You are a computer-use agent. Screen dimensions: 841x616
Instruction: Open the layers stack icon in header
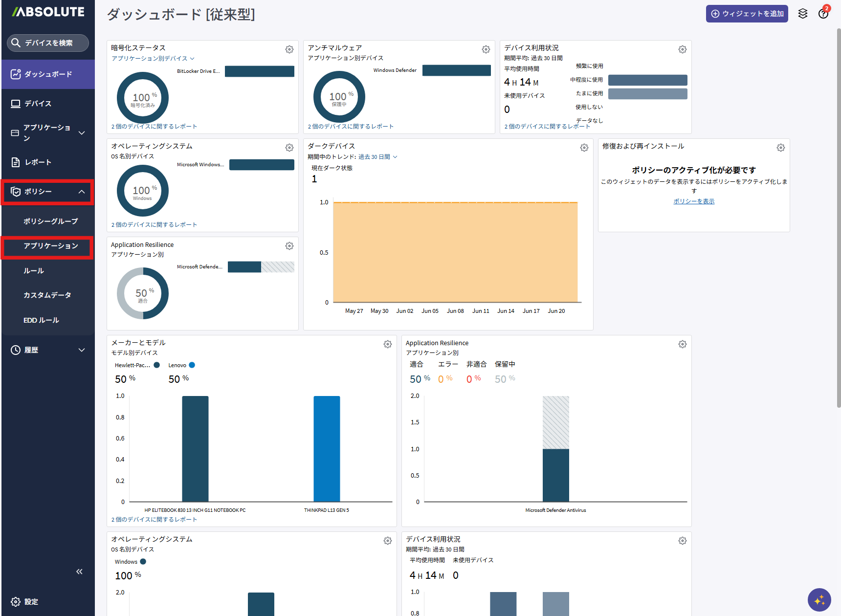click(803, 14)
